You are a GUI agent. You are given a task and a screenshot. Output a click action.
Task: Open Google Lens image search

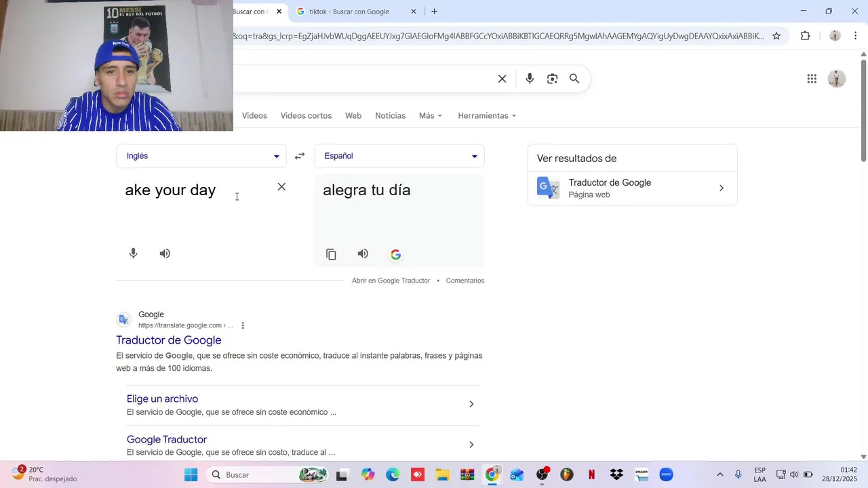pos(552,79)
